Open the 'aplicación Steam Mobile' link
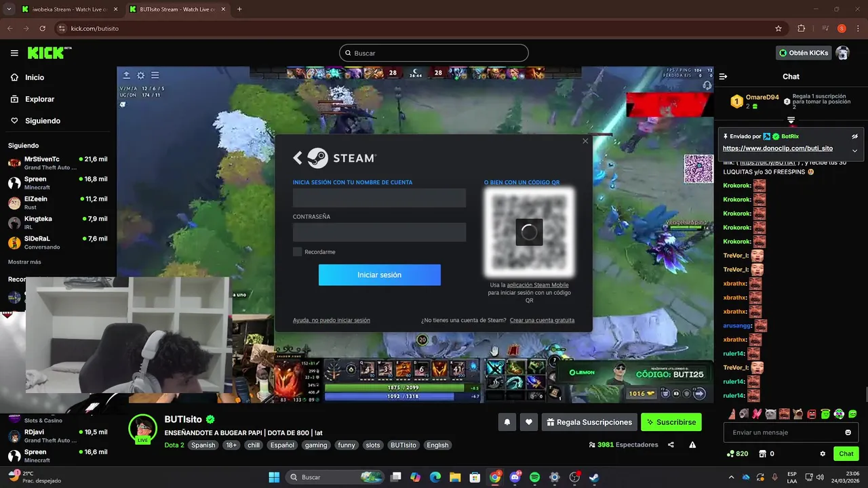This screenshot has height=488, width=868. click(538, 285)
